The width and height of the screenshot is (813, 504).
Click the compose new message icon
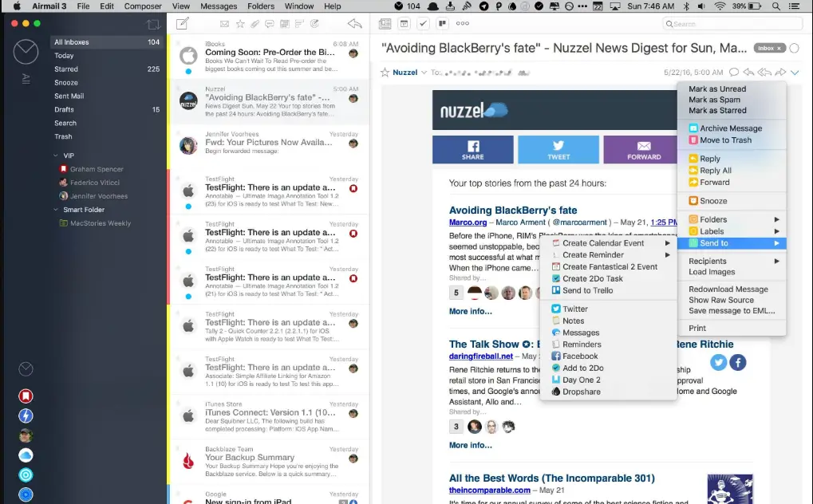[x=183, y=23]
